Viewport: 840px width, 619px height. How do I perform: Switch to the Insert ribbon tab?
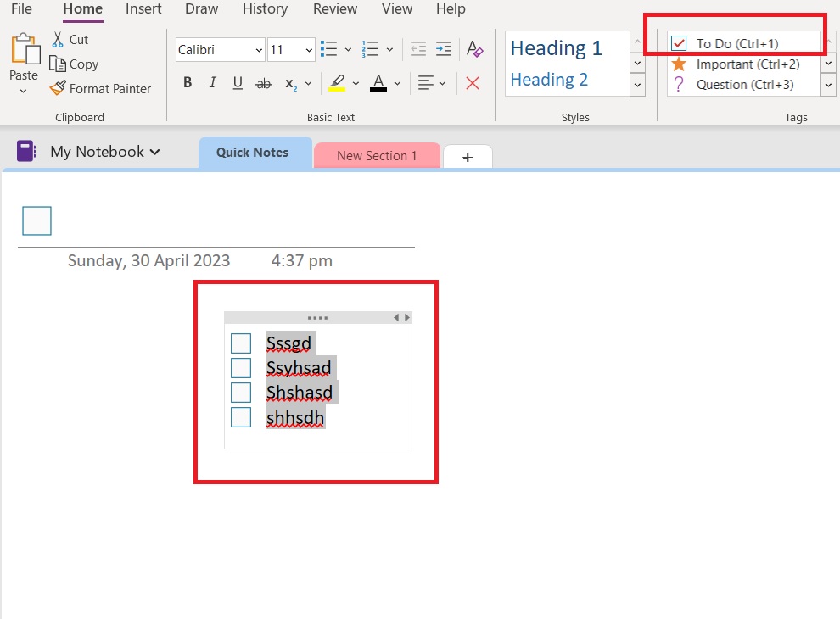point(143,9)
